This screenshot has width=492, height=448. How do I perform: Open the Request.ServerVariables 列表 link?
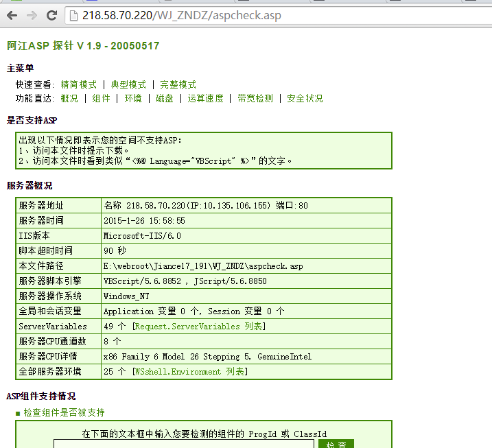click(198, 327)
